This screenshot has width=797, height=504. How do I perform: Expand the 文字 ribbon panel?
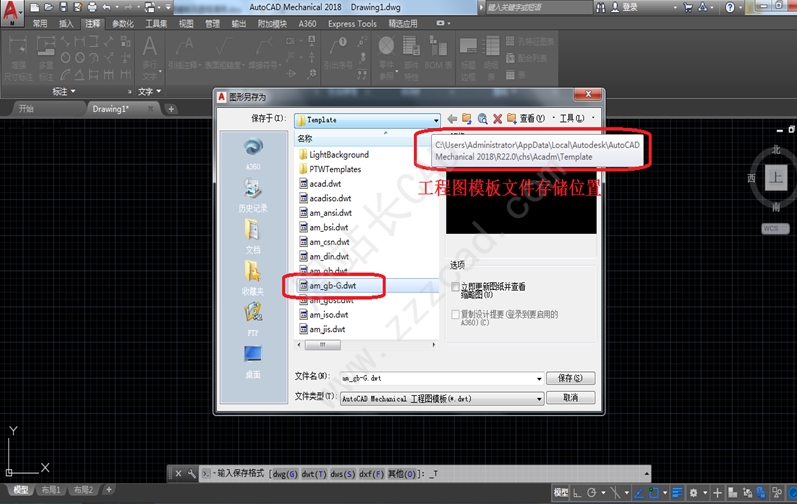point(149,91)
